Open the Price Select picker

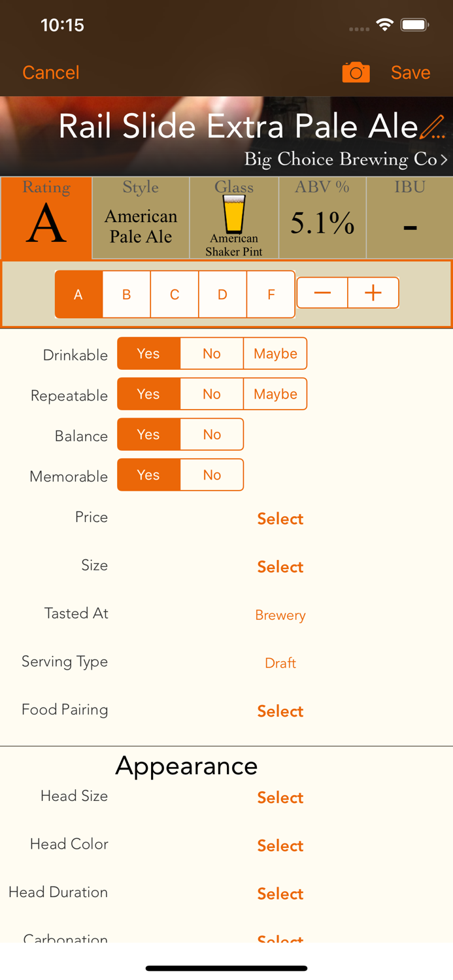click(x=280, y=519)
